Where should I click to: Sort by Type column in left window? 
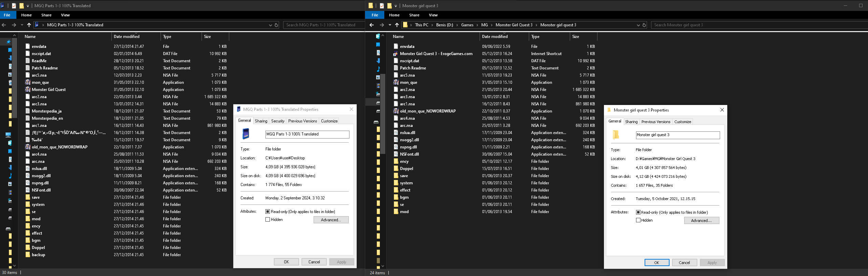[181, 37]
